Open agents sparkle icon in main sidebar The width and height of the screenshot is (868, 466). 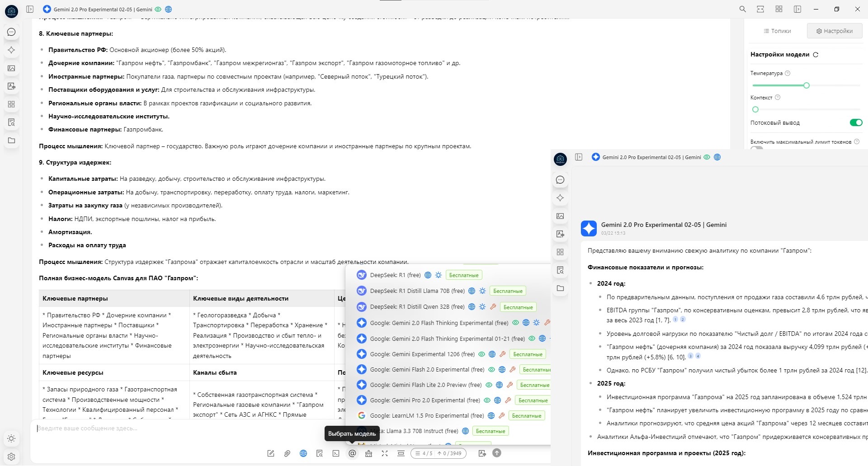(x=12, y=50)
